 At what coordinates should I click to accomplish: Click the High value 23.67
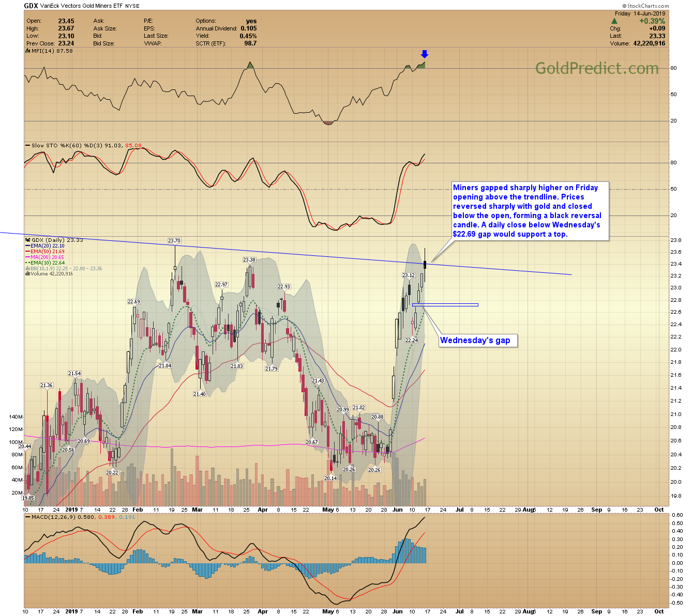click(x=66, y=28)
